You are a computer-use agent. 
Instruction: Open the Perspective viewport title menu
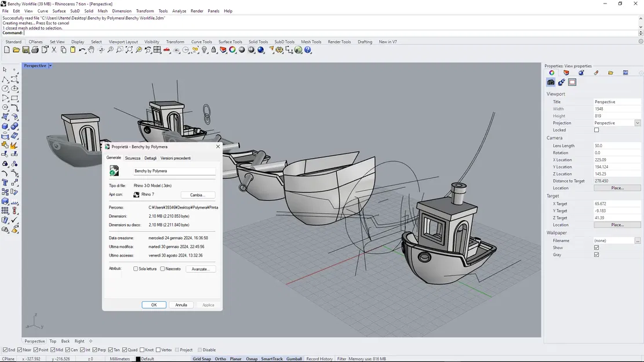click(37, 65)
